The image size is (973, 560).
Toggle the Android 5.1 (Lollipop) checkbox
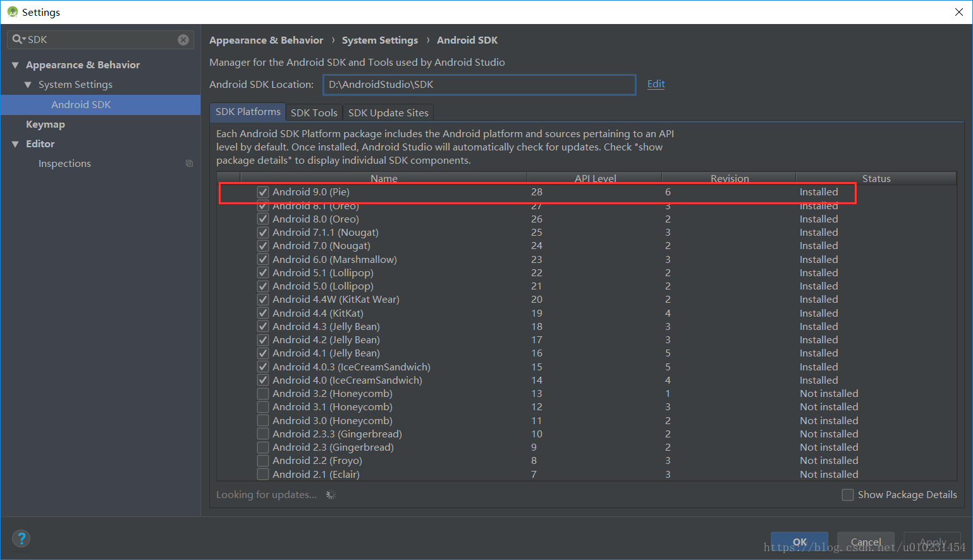(263, 273)
